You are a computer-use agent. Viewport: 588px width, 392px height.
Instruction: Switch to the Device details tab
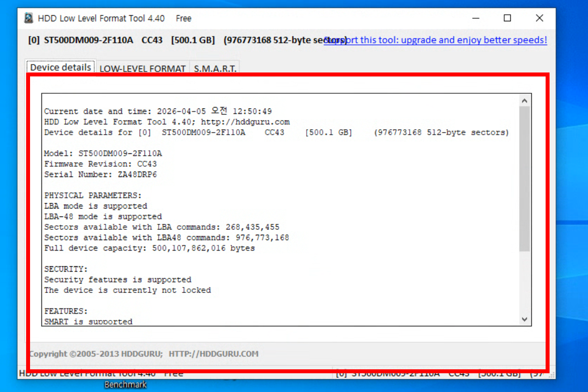click(x=60, y=67)
